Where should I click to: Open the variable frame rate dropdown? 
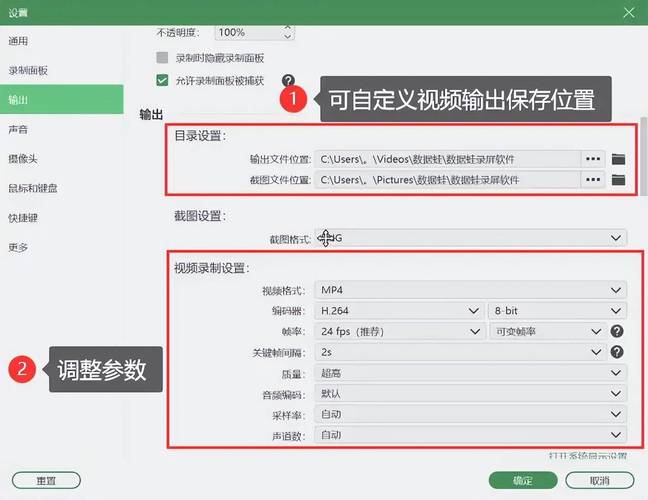pyautogui.click(x=548, y=331)
